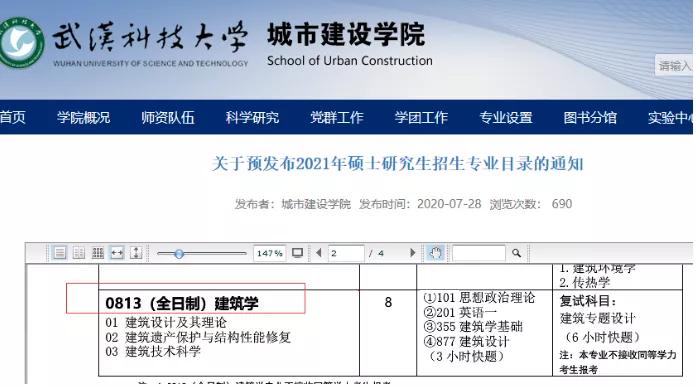Click the ③355 建筑学基础 text
Viewport: 697px width, 388px height.
tap(473, 327)
